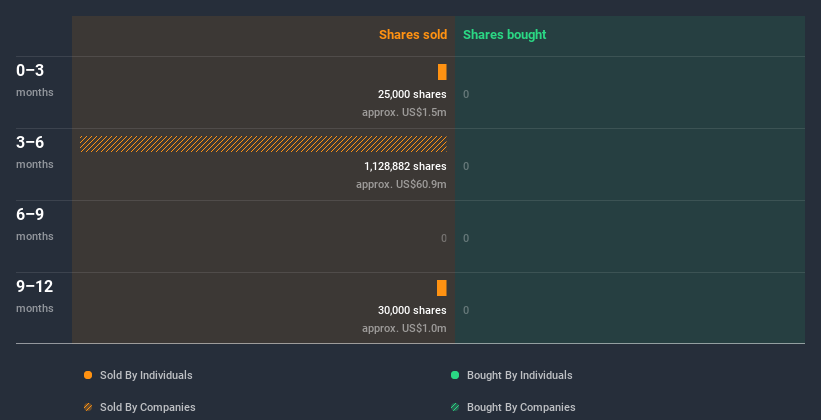Select the orange bar in the 9–12 months row
This screenshot has width=821, height=420.
[x=442, y=288]
